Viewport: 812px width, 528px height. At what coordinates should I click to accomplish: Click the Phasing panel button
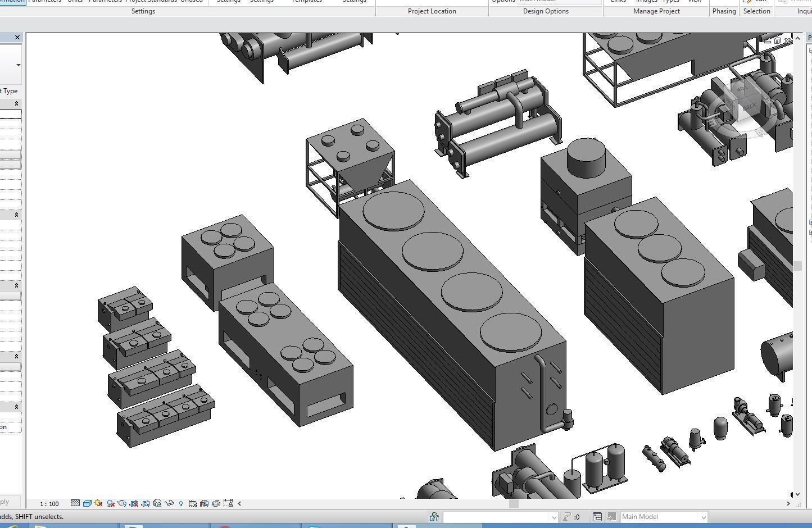coord(724,11)
